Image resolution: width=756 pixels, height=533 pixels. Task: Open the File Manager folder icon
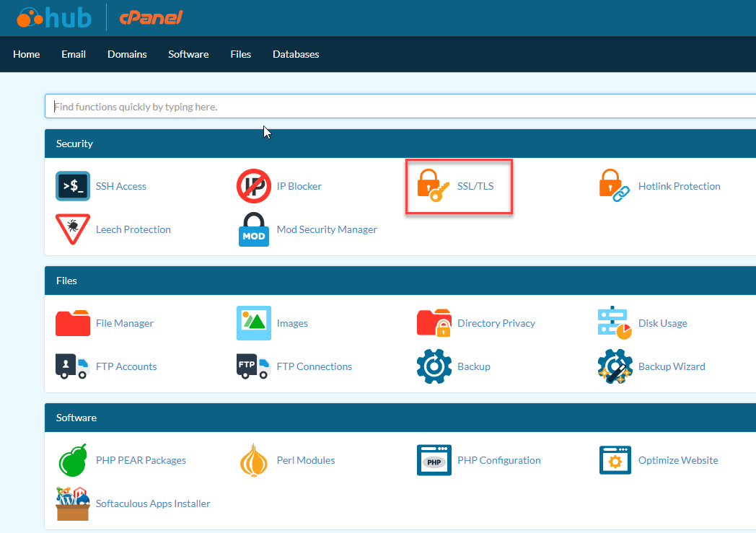(x=73, y=323)
